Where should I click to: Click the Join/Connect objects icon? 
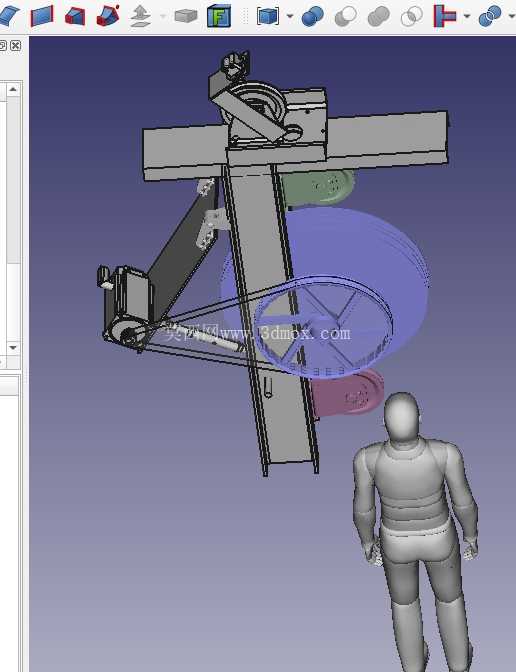[x=444, y=16]
